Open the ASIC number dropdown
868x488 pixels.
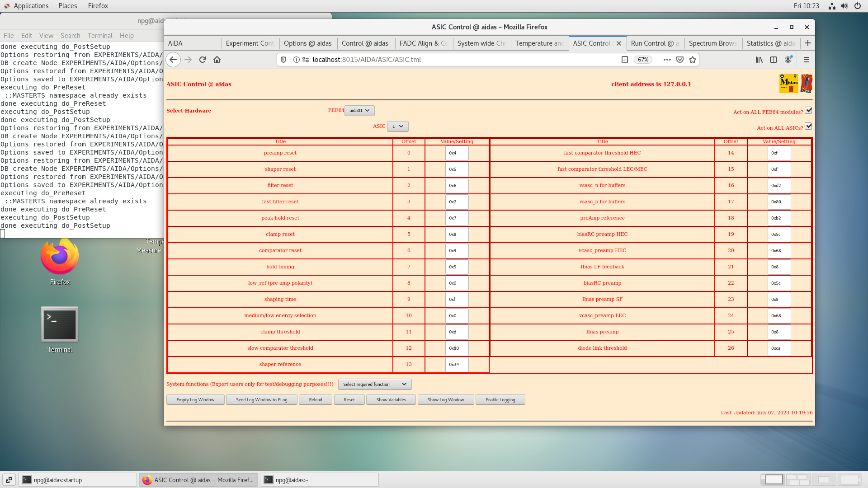(x=397, y=127)
